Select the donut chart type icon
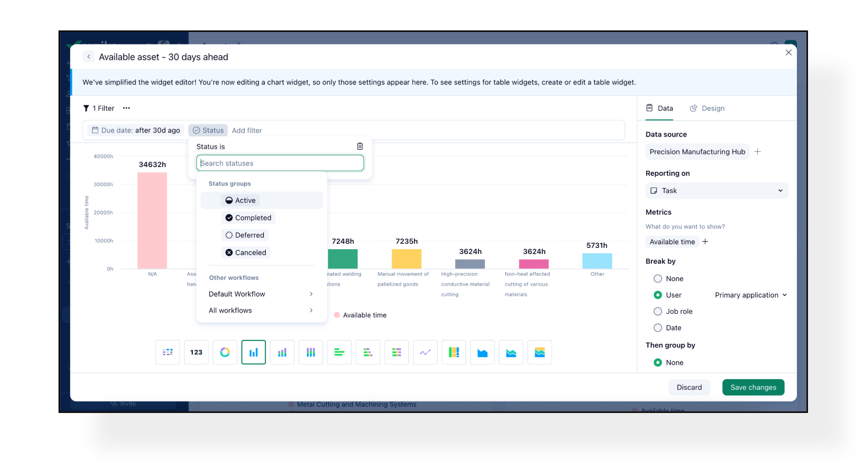This screenshot has height=462, width=868. point(225,352)
